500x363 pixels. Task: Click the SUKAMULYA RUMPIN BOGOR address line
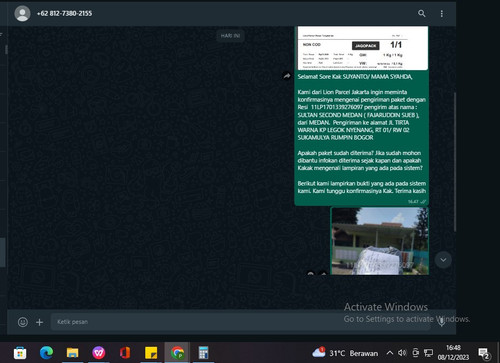[335, 138]
